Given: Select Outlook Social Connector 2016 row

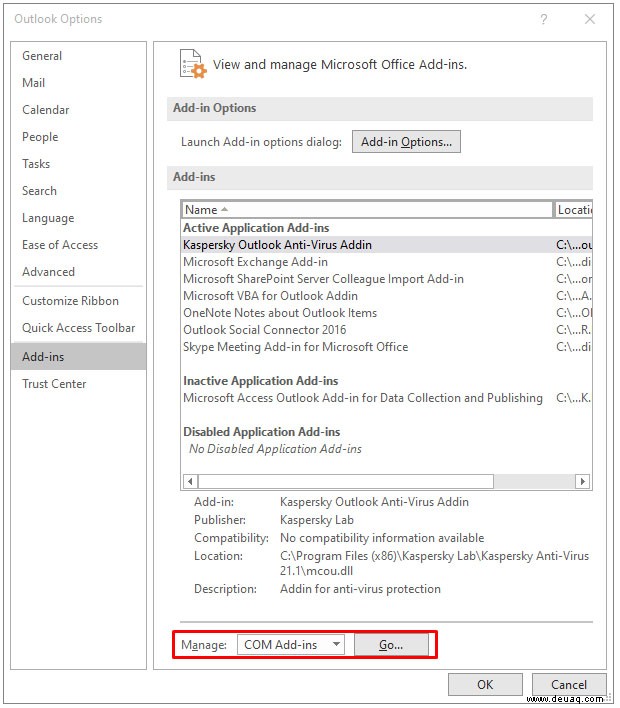Looking at the screenshot, I should [x=387, y=330].
